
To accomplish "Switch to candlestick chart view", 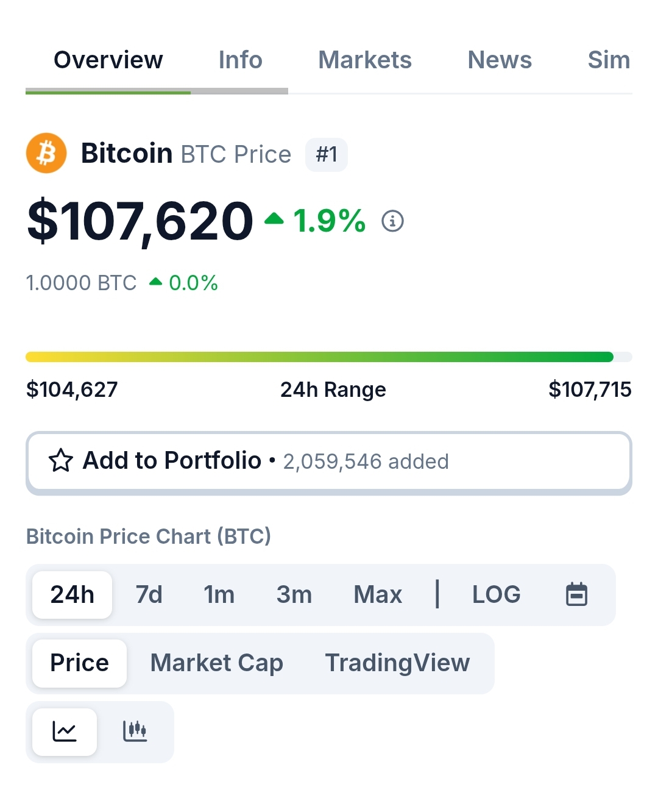I will coord(135,732).
